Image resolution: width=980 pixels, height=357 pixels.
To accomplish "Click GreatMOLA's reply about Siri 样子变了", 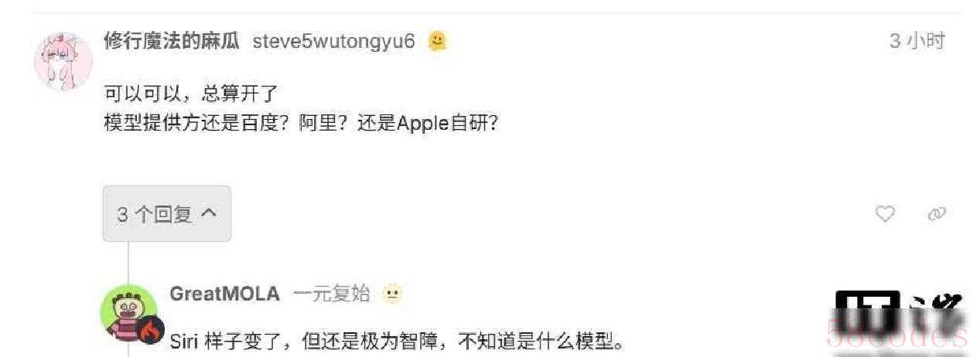I will pos(397,341).
